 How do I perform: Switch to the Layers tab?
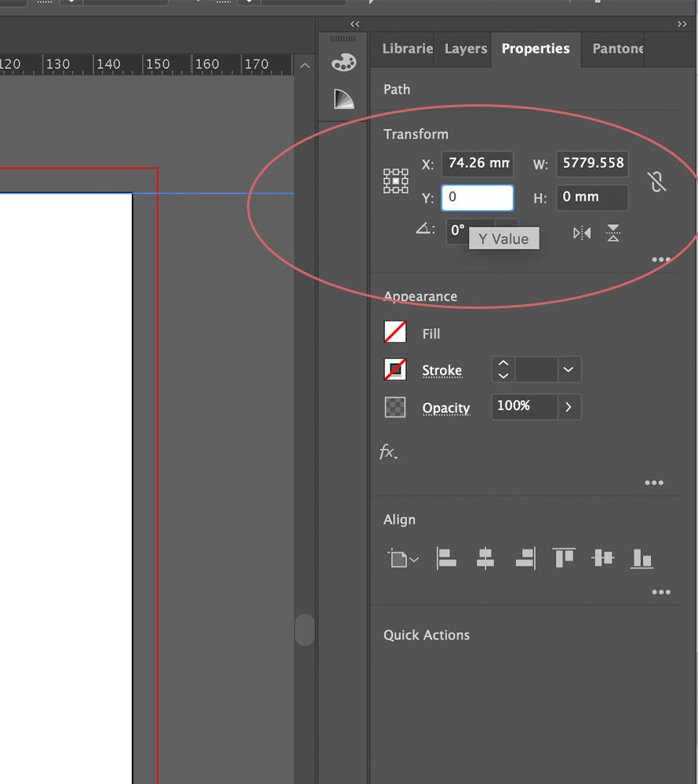466,49
